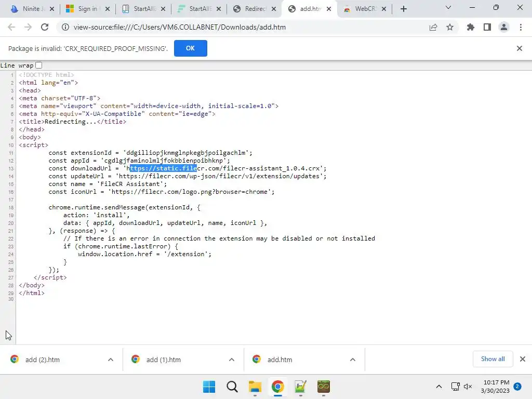Close the add.htm tab
The image size is (532, 399).
pos(329,9)
